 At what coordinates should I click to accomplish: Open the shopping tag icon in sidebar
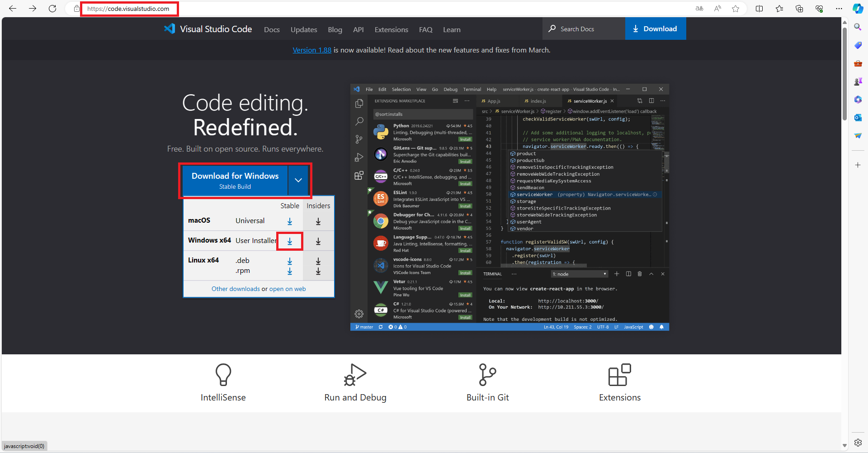pyautogui.click(x=858, y=45)
